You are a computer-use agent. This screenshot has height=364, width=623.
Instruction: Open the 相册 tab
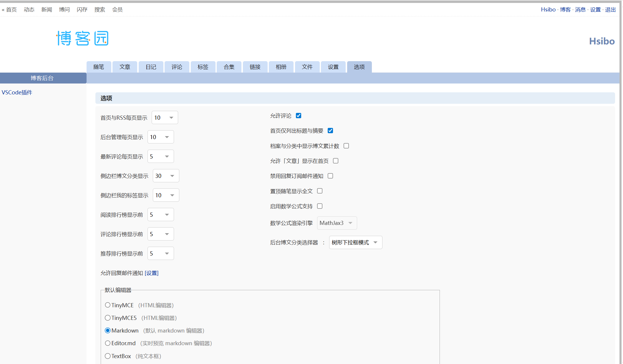281,67
